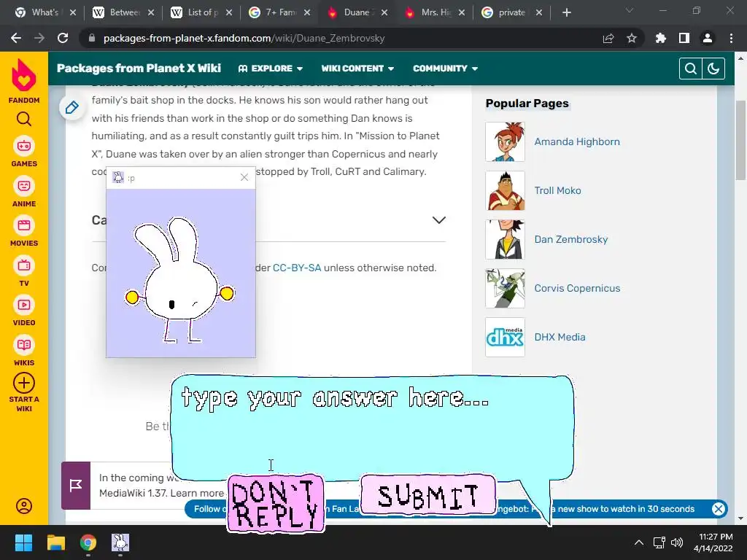The image size is (747, 560).
Task: Open the volume control in system tray
Action: coord(677,542)
